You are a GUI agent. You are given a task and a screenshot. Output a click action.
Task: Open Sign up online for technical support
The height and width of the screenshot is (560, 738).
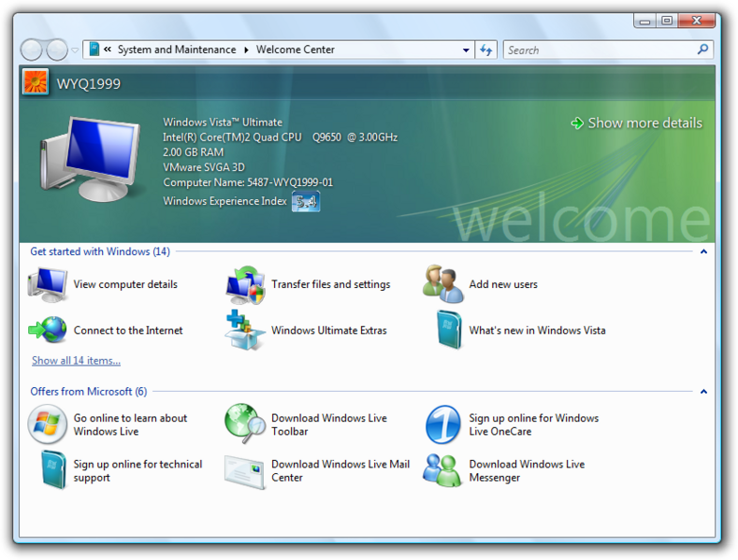pos(137,470)
